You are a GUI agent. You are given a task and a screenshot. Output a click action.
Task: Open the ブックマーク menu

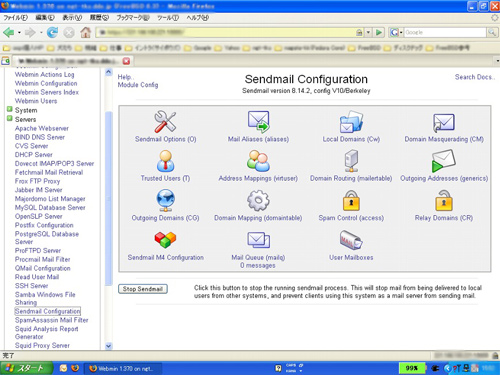click(133, 18)
